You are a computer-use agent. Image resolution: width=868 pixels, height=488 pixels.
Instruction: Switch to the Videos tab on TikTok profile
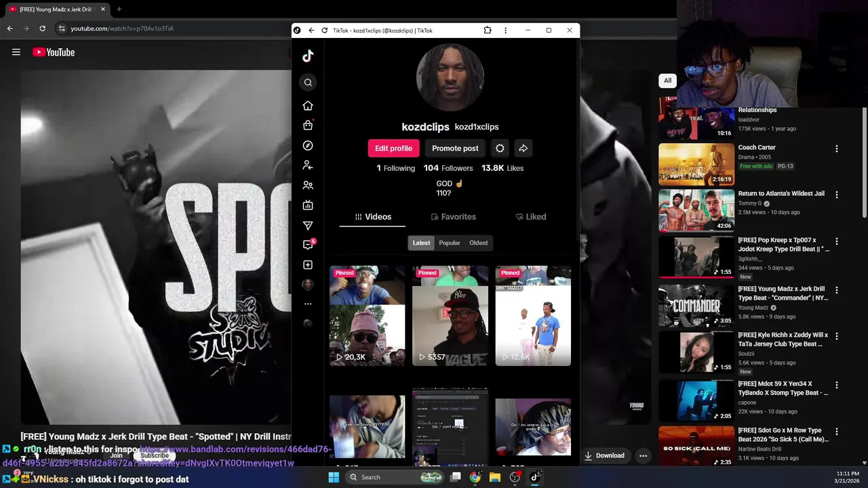pos(373,217)
